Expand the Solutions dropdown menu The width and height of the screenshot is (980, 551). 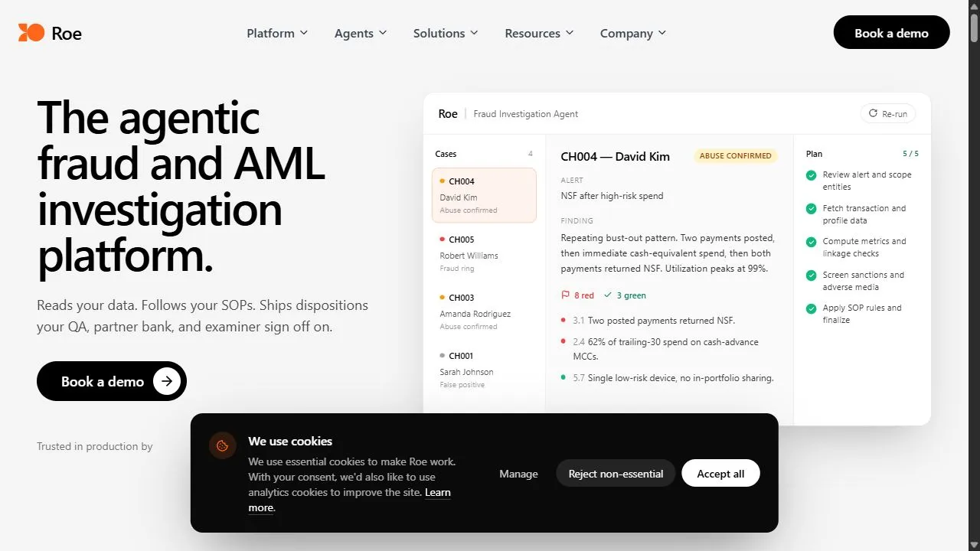click(446, 34)
